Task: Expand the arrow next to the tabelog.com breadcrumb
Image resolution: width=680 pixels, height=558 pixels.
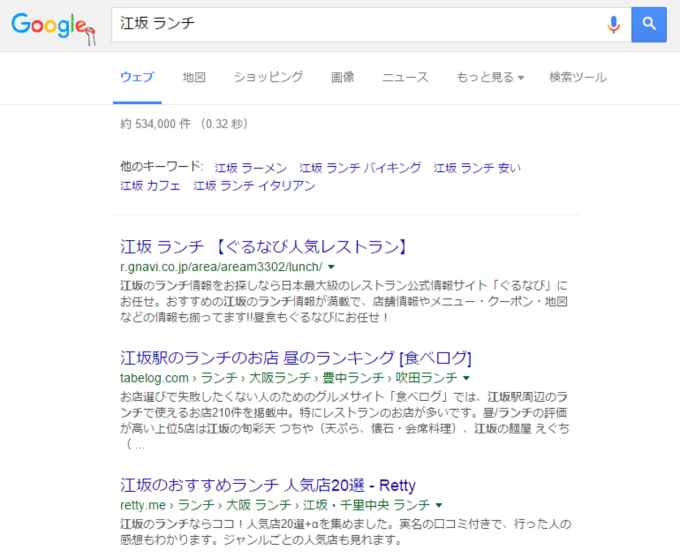Action: (x=466, y=378)
